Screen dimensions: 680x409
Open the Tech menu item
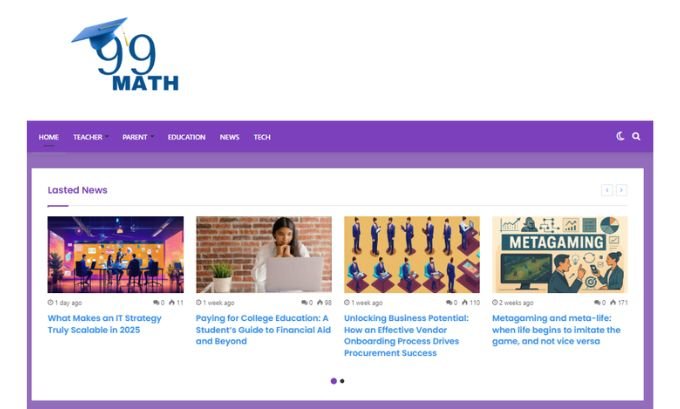click(x=262, y=137)
